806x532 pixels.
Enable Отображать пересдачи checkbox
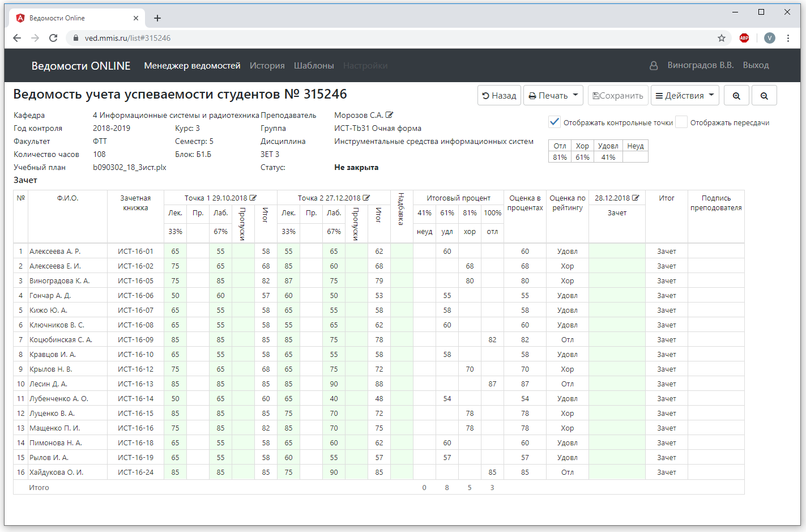point(681,122)
